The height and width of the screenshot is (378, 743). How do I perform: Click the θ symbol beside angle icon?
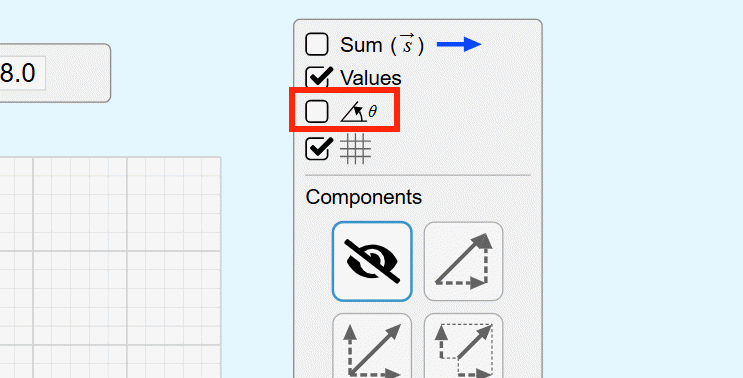pyautogui.click(x=372, y=112)
